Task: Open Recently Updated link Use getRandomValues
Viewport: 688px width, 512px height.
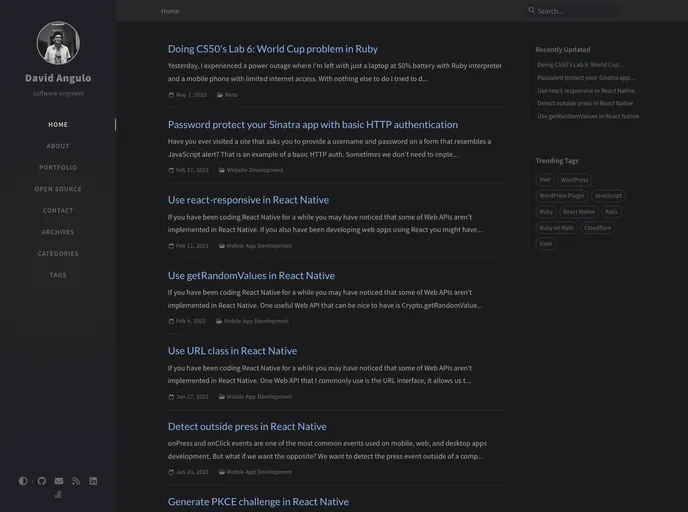Action: [588, 116]
